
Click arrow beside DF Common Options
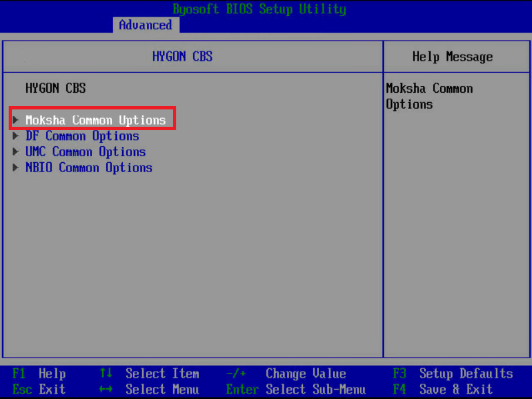pyautogui.click(x=15, y=135)
